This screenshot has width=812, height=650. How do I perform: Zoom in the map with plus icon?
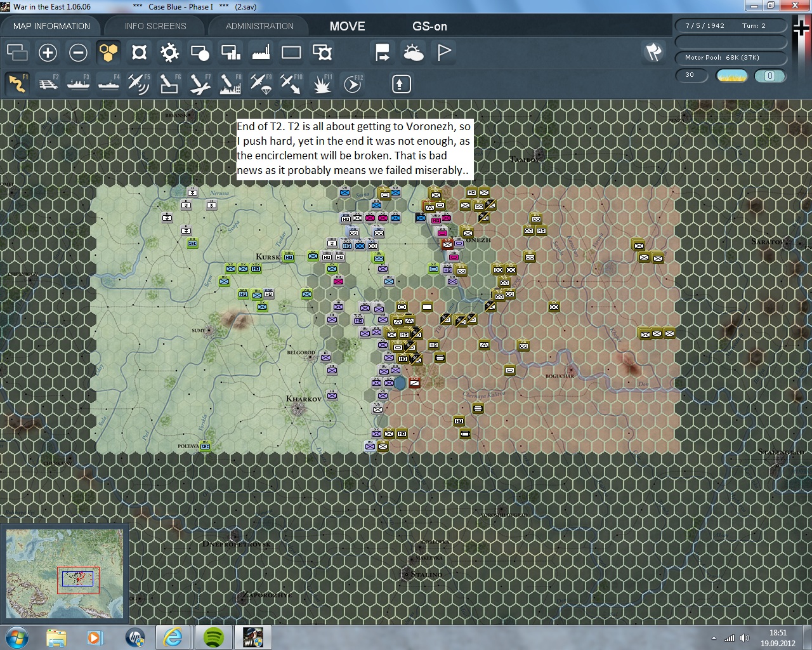tap(48, 53)
